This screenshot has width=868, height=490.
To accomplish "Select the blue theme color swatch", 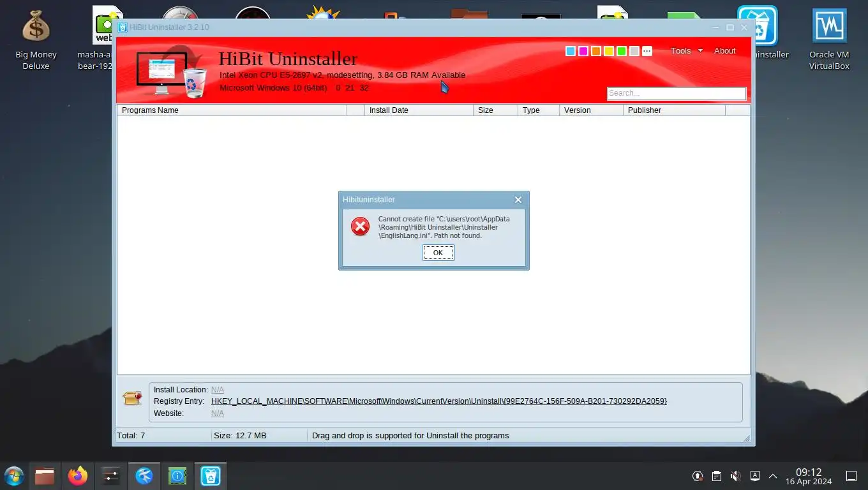I will pyautogui.click(x=571, y=51).
